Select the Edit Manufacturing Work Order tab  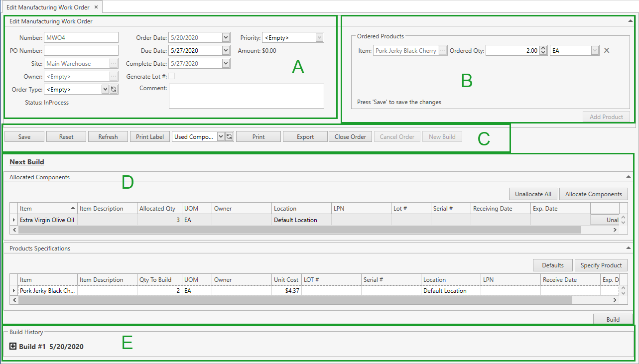click(48, 7)
